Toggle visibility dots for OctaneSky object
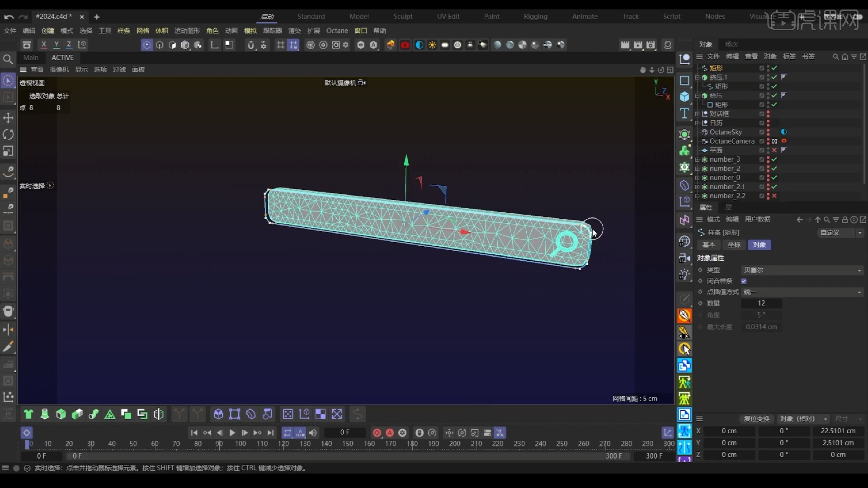Viewport: 868px width, 488px height. (768, 132)
